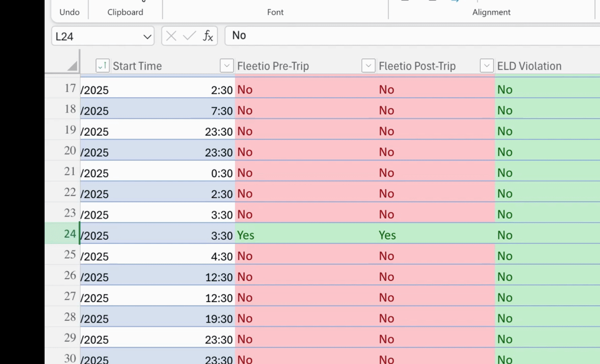Open the Start Time sort filter button
The height and width of the screenshot is (364, 600).
(102, 65)
